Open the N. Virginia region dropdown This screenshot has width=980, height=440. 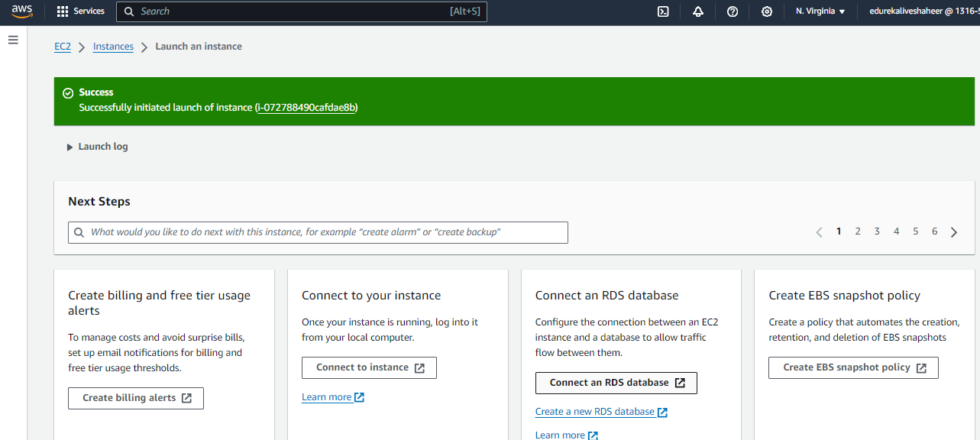click(x=819, y=11)
